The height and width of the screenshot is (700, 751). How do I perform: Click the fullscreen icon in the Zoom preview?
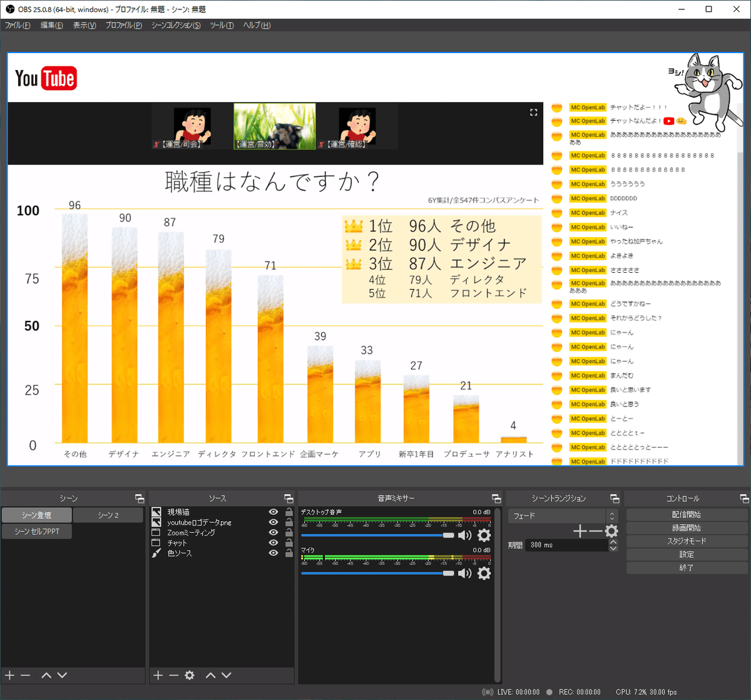[x=534, y=113]
